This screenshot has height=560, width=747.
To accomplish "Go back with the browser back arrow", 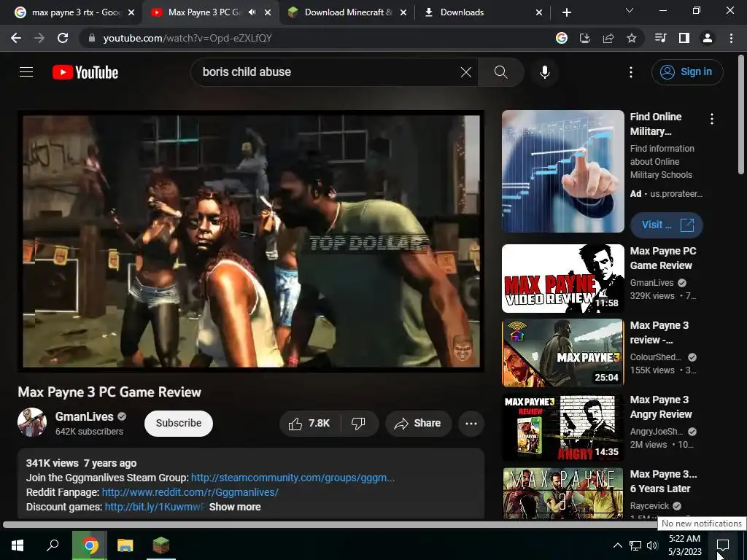I will pos(16,38).
